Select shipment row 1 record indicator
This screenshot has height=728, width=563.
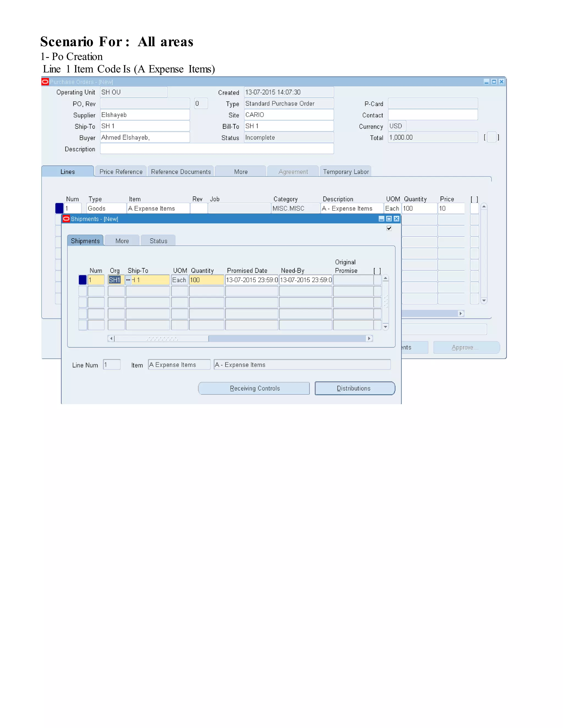[x=82, y=280]
